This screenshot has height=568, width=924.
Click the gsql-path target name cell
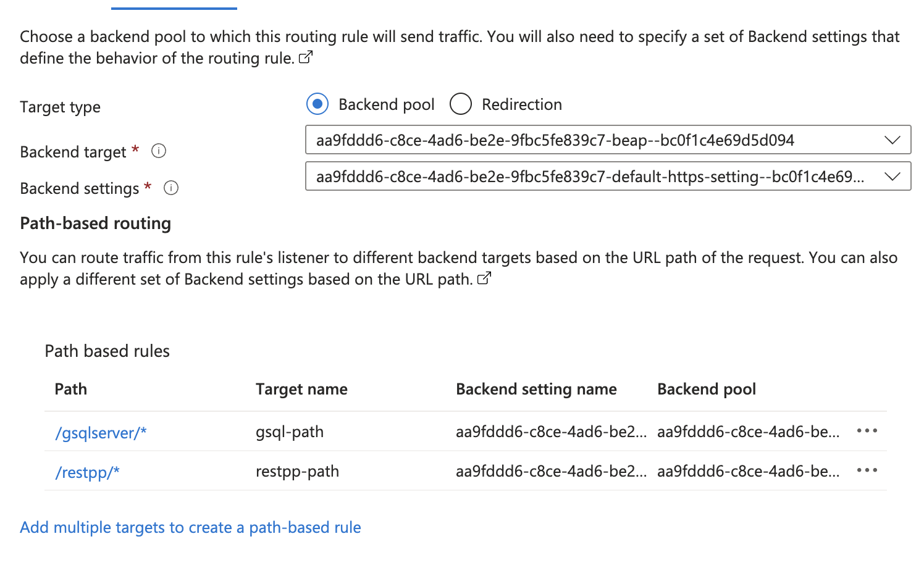(290, 432)
